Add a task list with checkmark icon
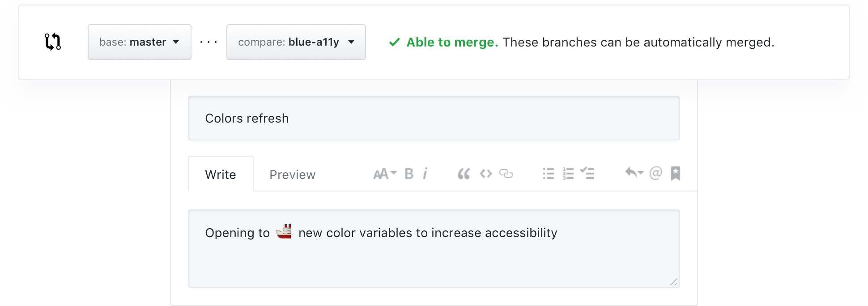The width and height of the screenshot is (868, 306). coord(587,173)
